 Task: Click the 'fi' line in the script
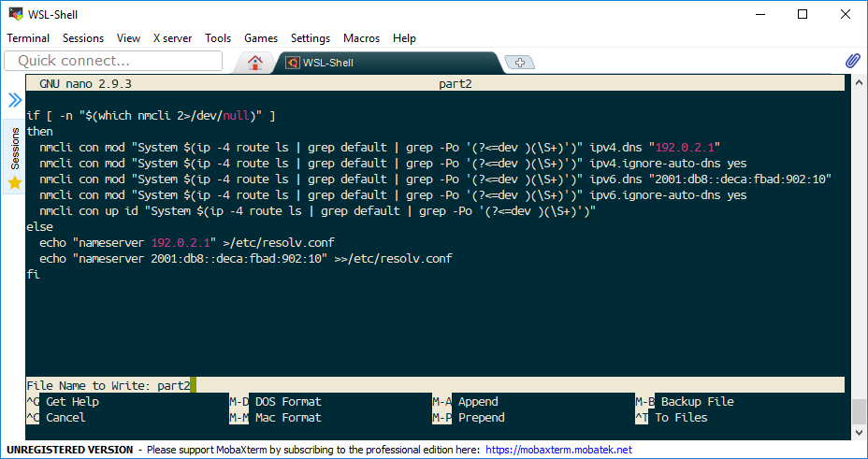coord(34,274)
